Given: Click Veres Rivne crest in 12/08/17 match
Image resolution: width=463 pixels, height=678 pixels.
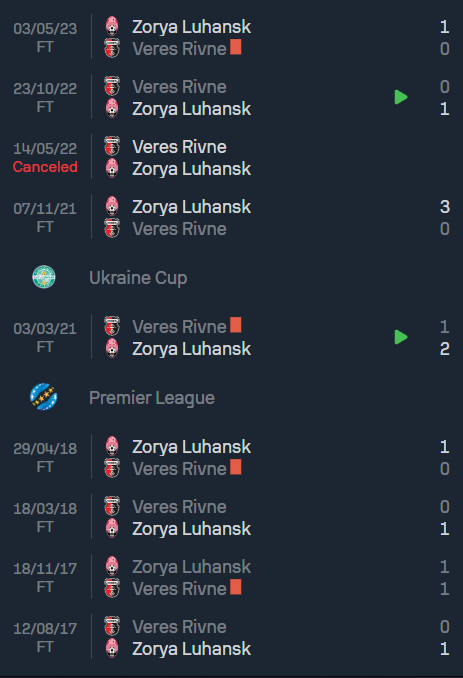Looking at the screenshot, I should coord(112,626).
